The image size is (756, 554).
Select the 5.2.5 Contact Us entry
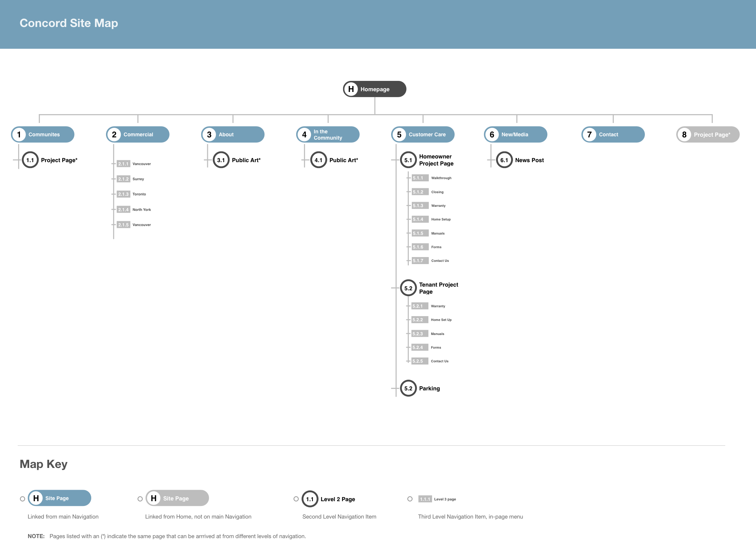point(430,361)
